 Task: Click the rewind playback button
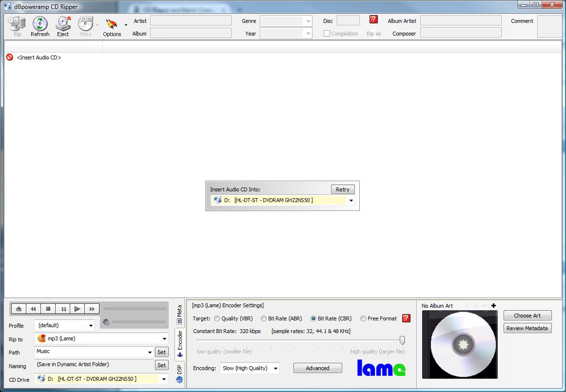(33, 309)
